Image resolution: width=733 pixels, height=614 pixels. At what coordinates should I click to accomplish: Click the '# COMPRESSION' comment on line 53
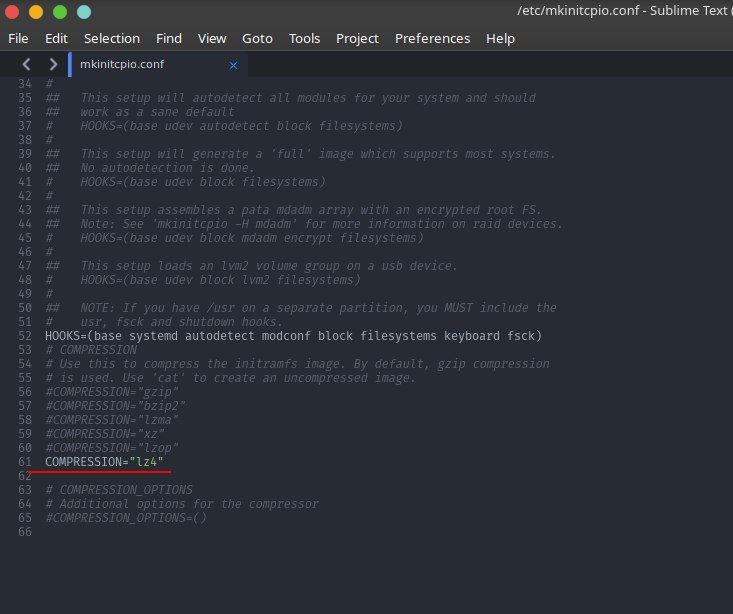point(91,350)
